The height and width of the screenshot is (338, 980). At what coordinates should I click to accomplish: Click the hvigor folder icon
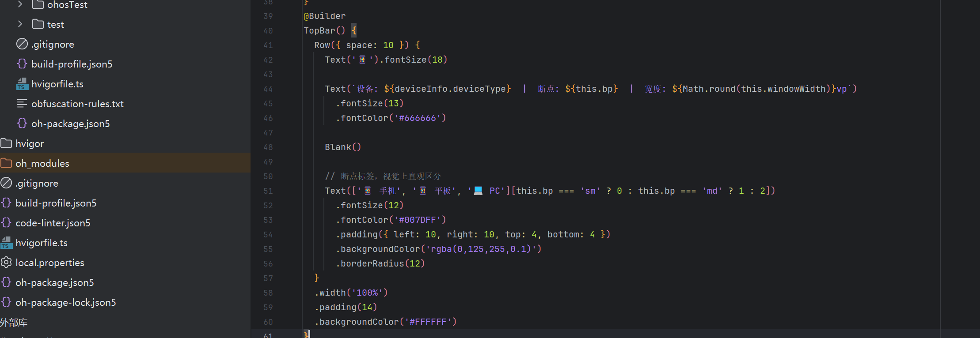pos(6,143)
